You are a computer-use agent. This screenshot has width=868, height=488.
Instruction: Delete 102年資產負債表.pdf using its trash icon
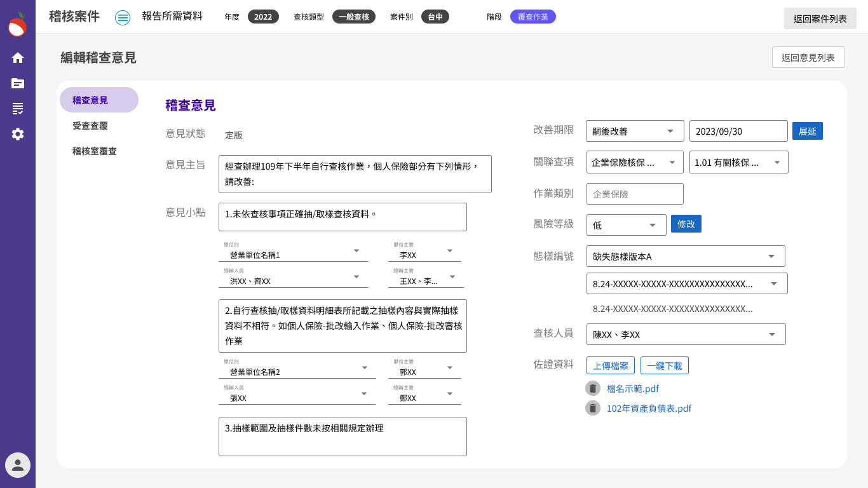point(593,408)
